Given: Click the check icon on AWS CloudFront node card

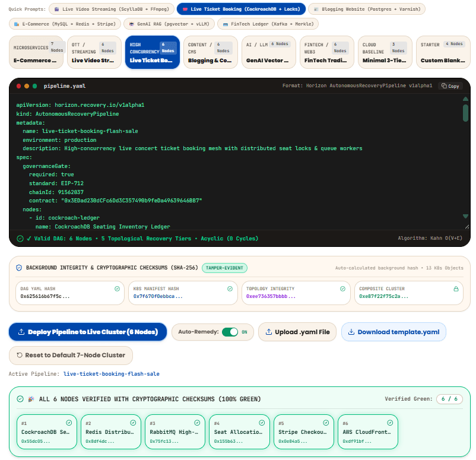Looking at the screenshot, I should click(390, 423).
